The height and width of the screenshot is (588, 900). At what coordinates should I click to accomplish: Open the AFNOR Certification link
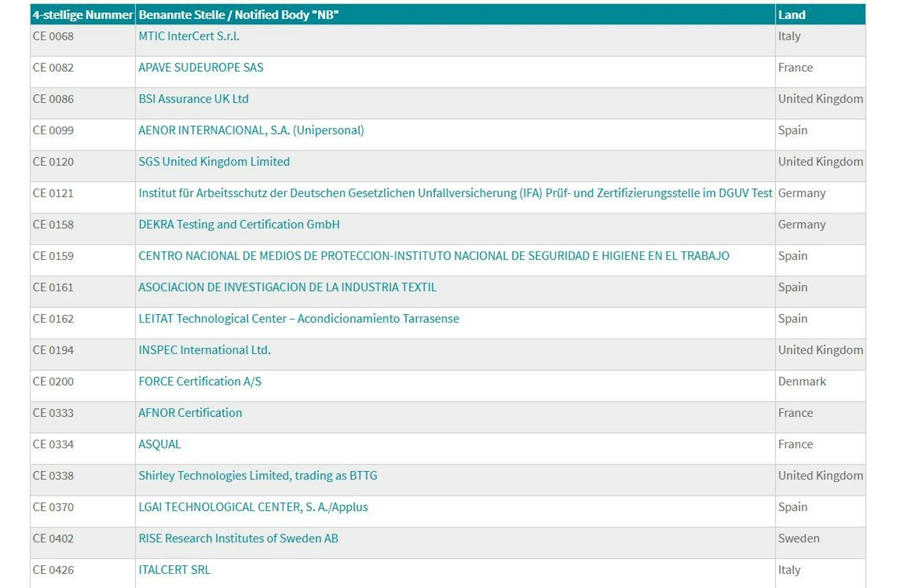coord(190,413)
